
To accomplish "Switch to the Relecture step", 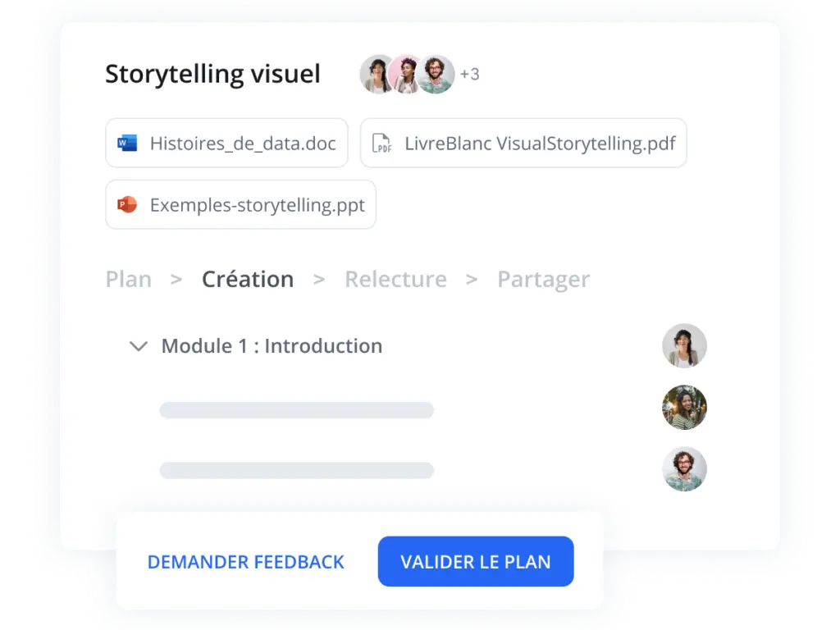I will coord(395,279).
